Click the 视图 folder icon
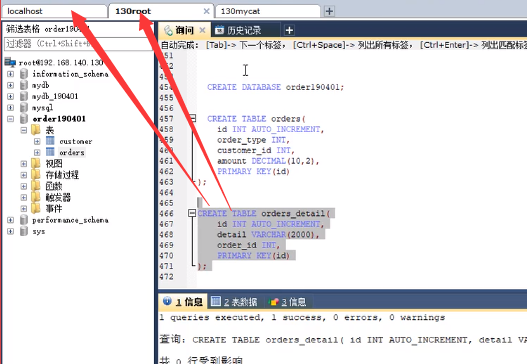527x364 pixels. click(x=36, y=163)
